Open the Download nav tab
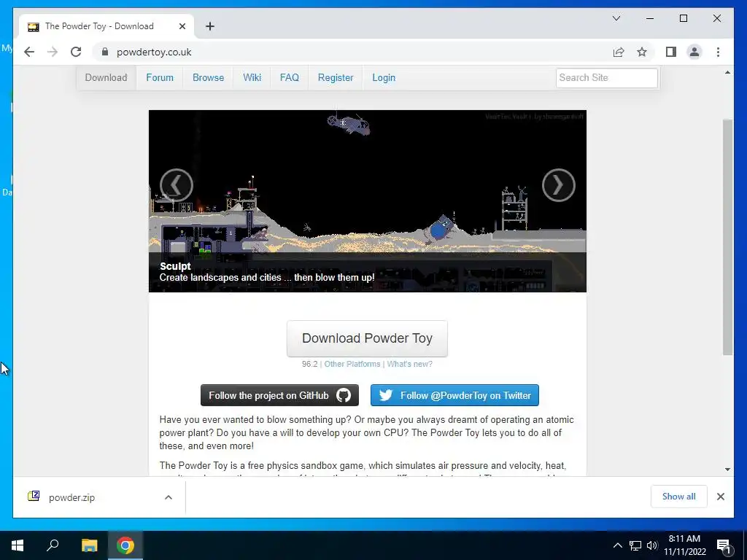747x560 pixels. [x=106, y=77]
